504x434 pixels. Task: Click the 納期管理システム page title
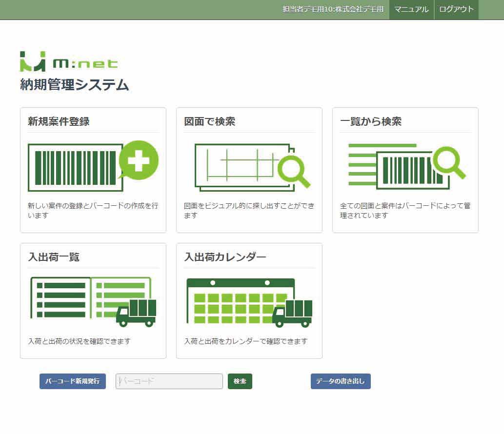(74, 85)
